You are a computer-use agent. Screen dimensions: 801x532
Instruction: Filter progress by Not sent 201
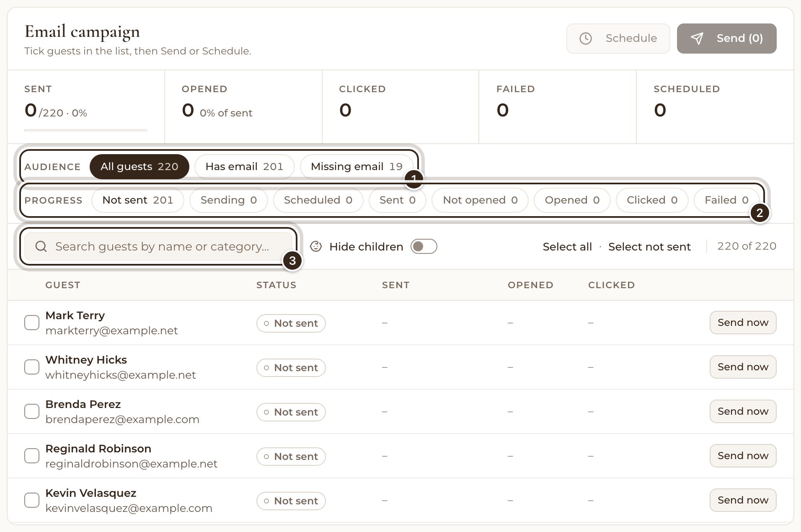point(137,200)
